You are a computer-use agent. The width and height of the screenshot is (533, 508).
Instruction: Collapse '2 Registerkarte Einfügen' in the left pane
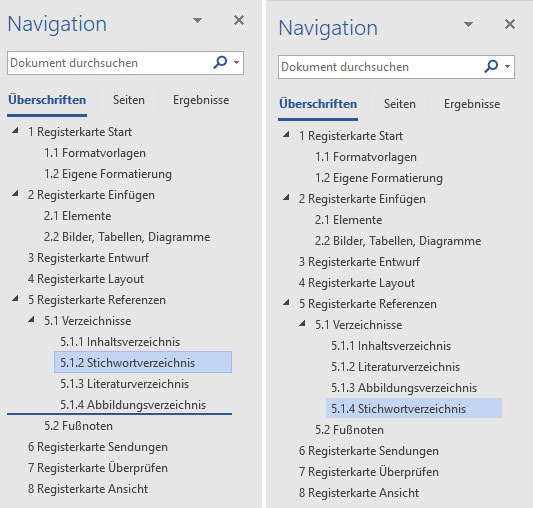pos(15,194)
